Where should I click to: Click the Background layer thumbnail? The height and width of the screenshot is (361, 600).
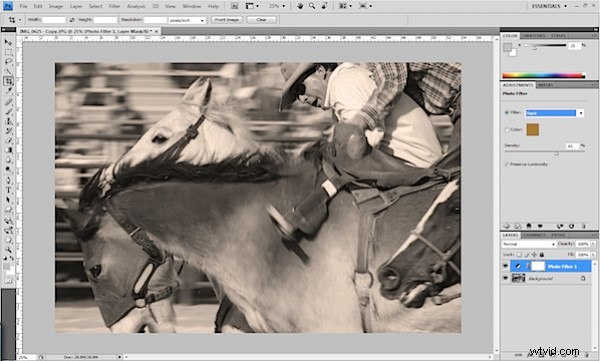click(x=518, y=278)
